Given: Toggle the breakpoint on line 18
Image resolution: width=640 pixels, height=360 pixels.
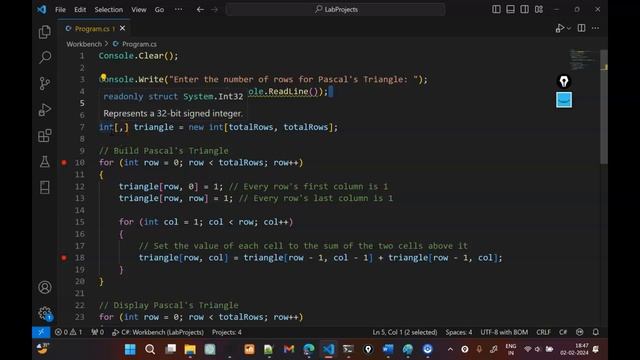Looking at the screenshot, I should (64, 258).
